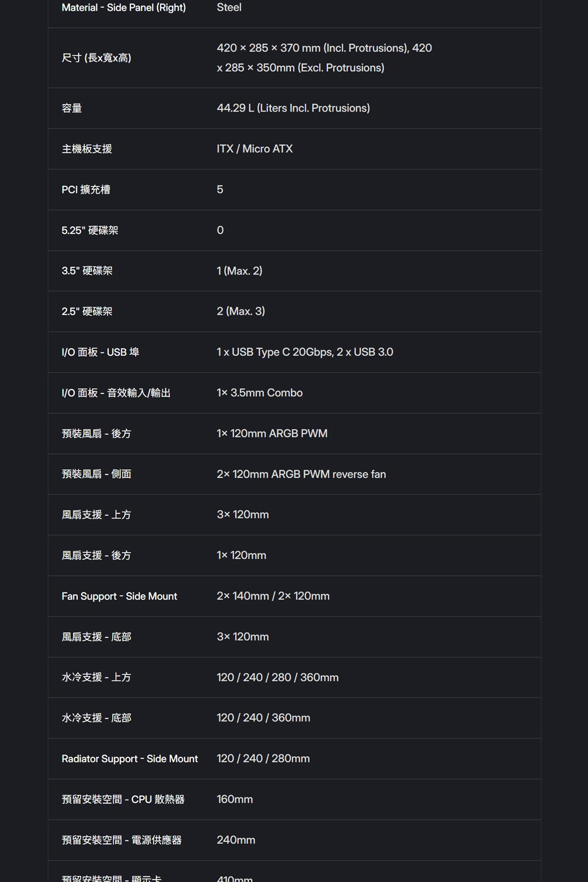The width and height of the screenshot is (588, 882).
Task: Select the '2 (Max. 3)' drive bay value
Action: (240, 311)
